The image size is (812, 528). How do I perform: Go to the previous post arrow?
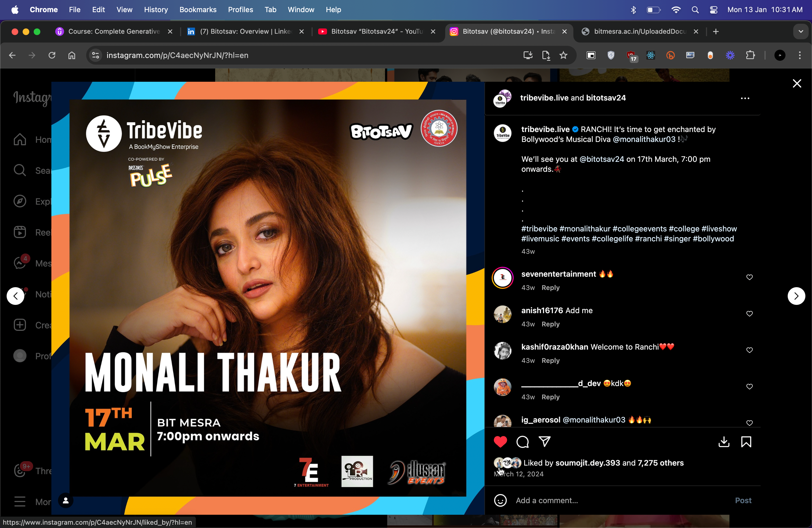pos(15,296)
